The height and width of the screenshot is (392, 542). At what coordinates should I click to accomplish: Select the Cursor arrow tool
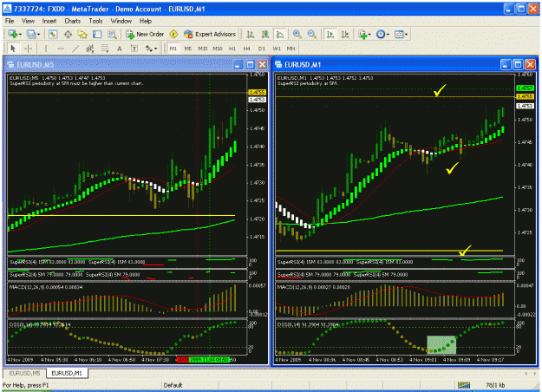point(13,49)
